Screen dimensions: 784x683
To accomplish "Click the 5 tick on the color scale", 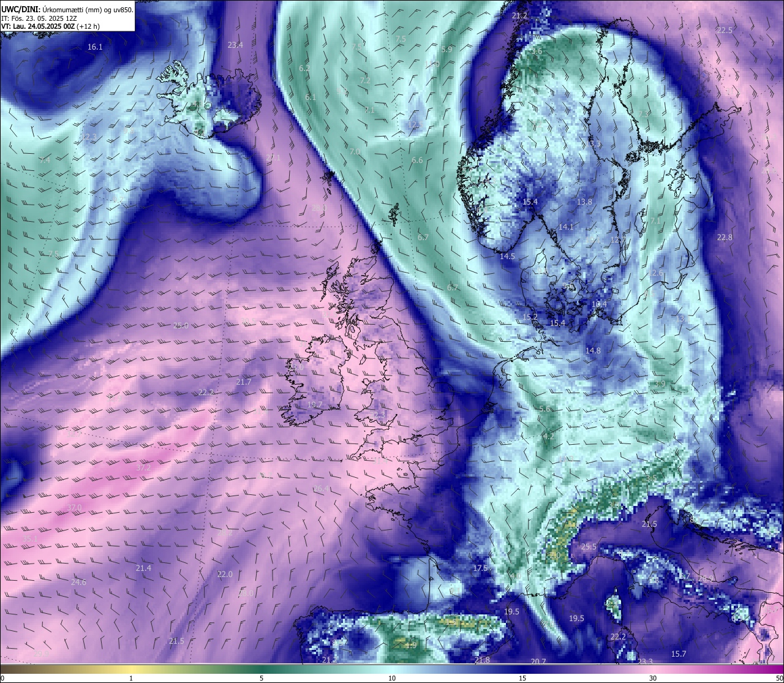I will 262,678.
